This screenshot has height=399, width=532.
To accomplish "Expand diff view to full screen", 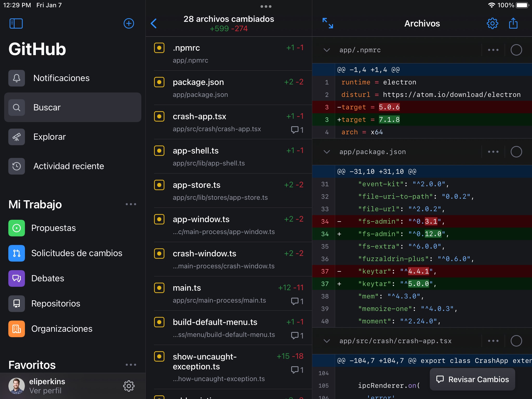I will point(328,23).
